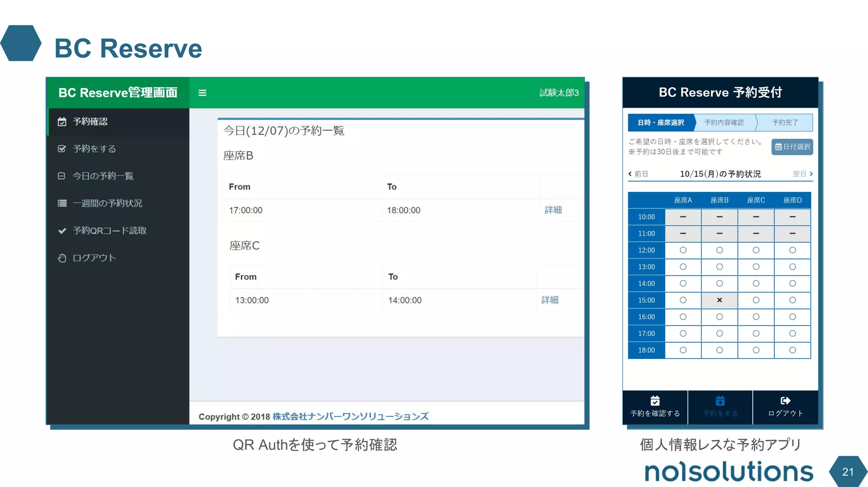Select the 14:00 slot for 座席C
868x487 pixels.
[756, 283]
